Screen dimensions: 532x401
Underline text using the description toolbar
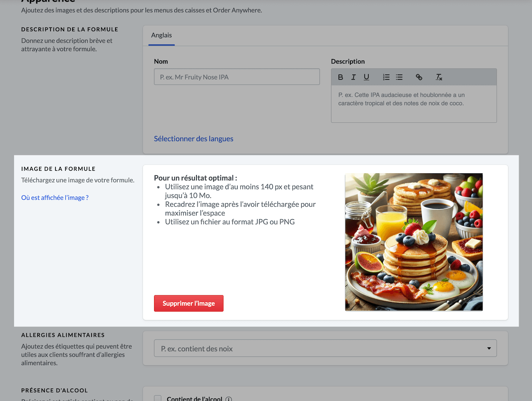[366, 77]
